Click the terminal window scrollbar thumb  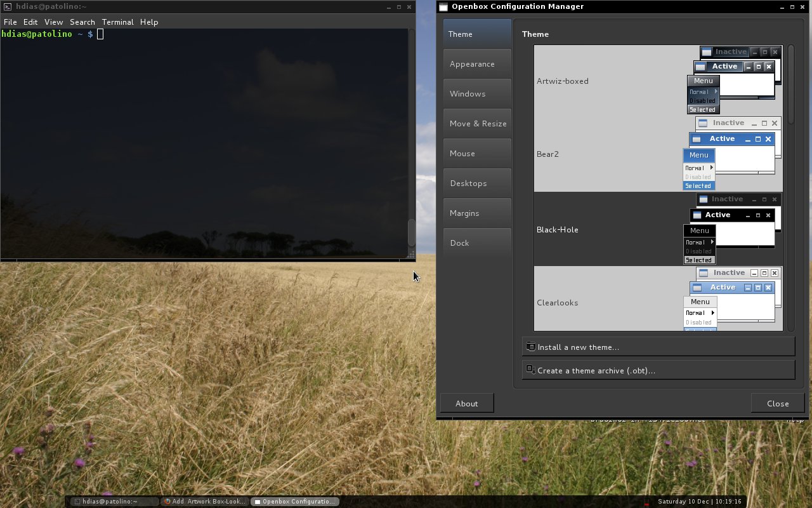coord(411,232)
